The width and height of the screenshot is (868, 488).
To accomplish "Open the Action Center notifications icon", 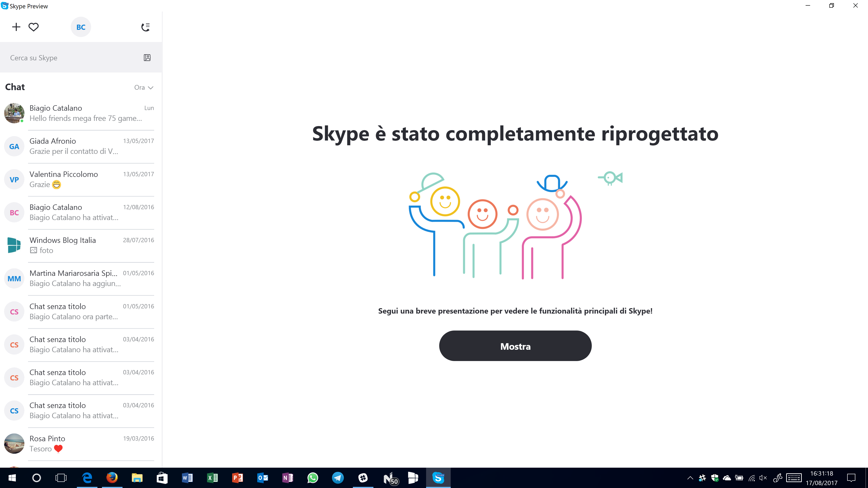I will point(851,478).
